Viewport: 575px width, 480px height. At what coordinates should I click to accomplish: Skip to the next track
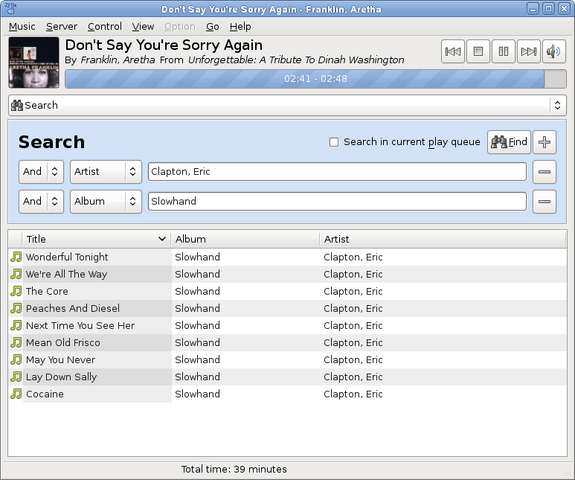coord(528,51)
